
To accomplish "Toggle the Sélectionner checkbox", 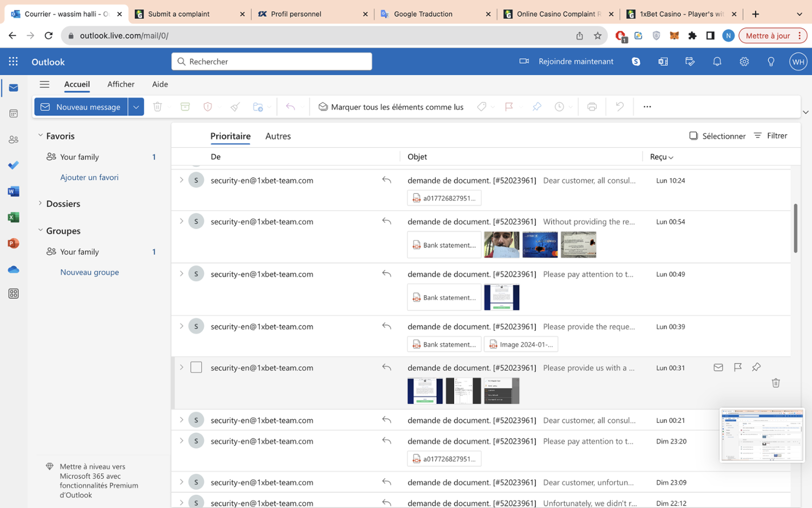I will (x=693, y=136).
